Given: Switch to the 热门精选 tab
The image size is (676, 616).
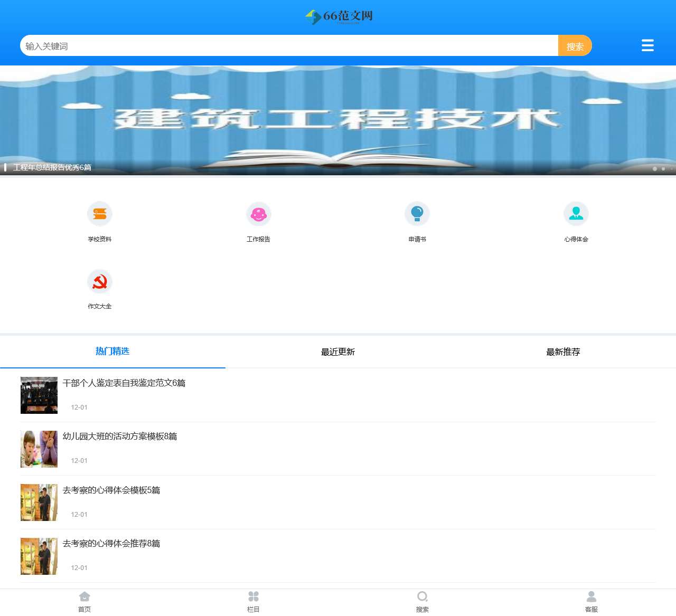Looking at the screenshot, I should point(112,352).
